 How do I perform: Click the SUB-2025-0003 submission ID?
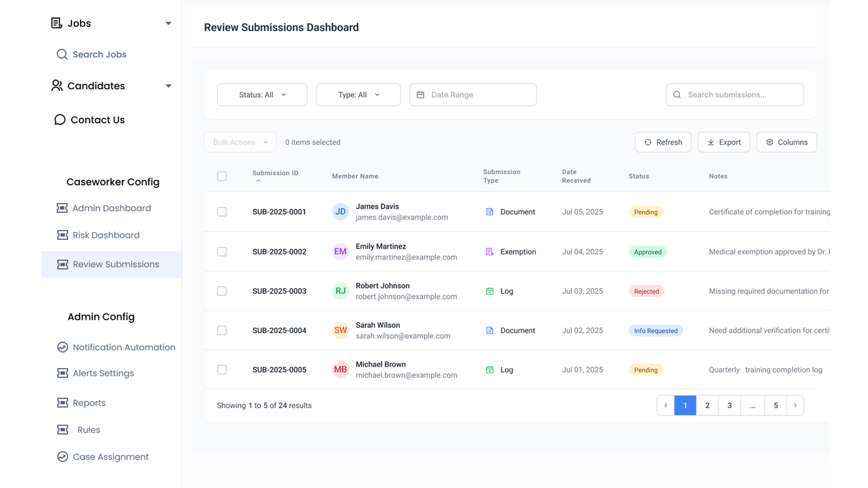[279, 291]
